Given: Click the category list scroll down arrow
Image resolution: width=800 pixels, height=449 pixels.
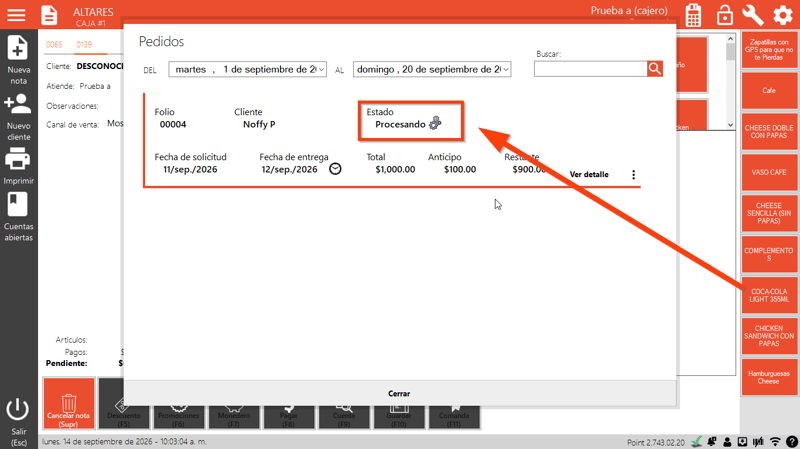Looking at the screenshot, I should 730,125.
